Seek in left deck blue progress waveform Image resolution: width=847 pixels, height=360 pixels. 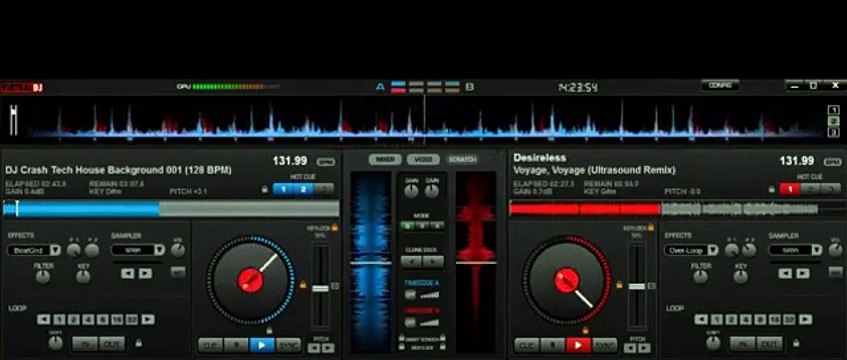click(171, 209)
